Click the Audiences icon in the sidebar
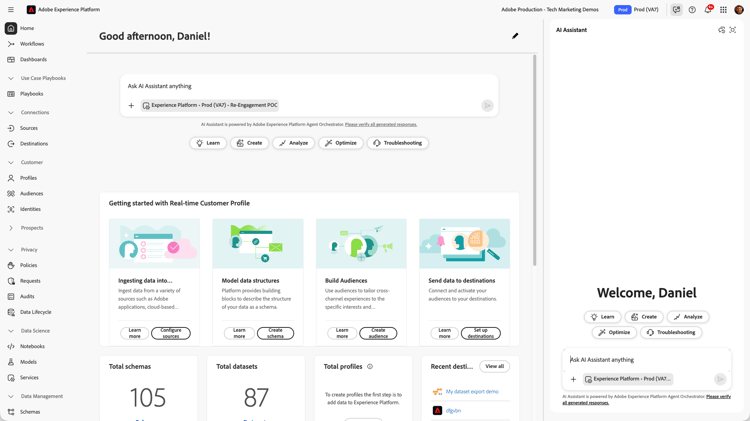This screenshot has width=750, height=421. (x=11, y=194)
